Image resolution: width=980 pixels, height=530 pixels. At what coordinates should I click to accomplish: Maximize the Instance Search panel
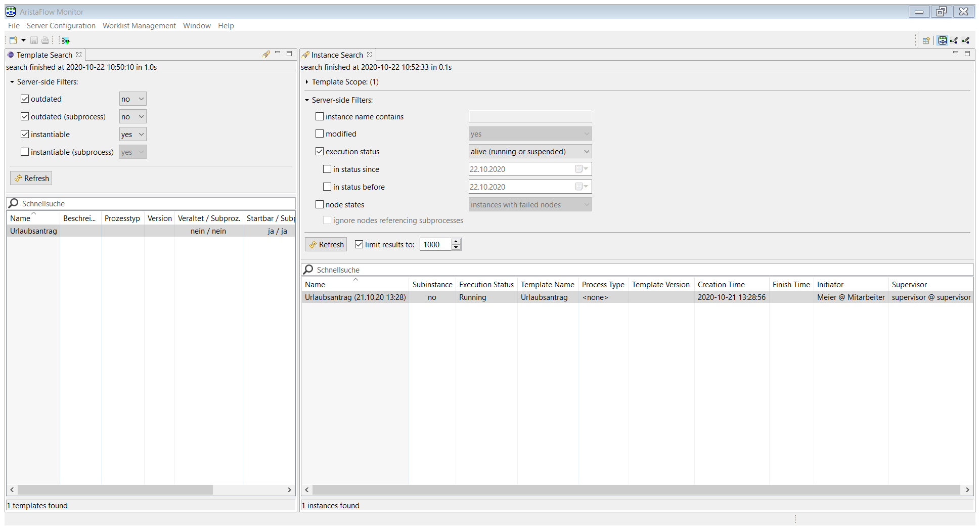(967, 54)
